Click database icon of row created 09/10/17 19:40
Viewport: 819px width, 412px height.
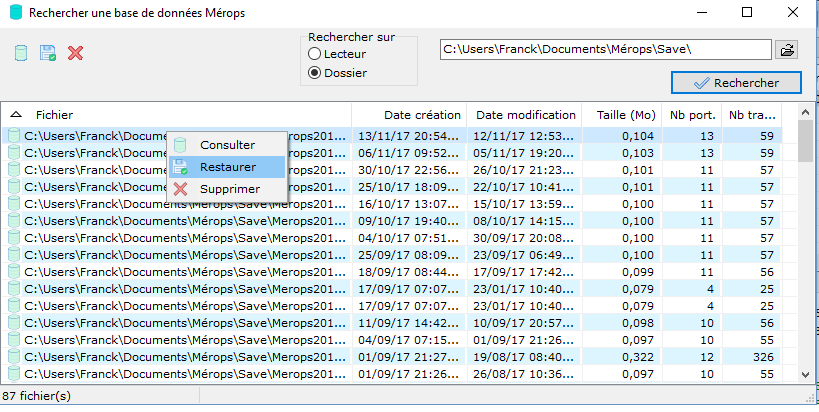(x=14, y=221)
